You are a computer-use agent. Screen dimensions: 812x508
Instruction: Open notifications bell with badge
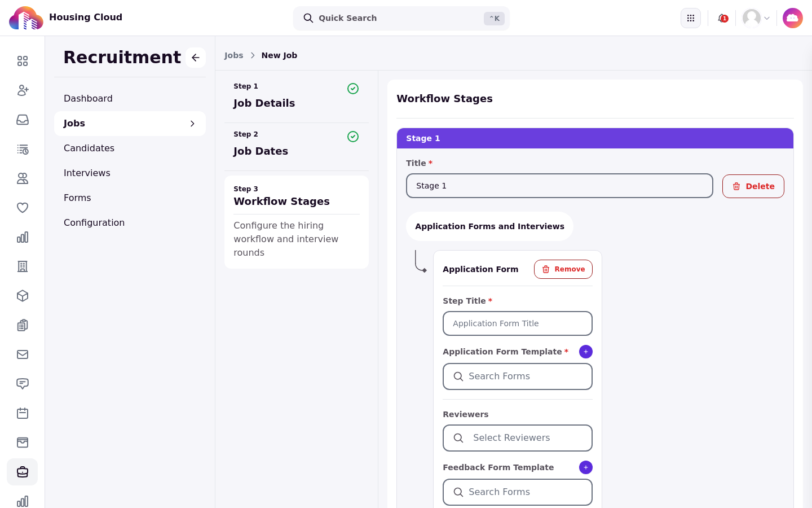point(722,18)
